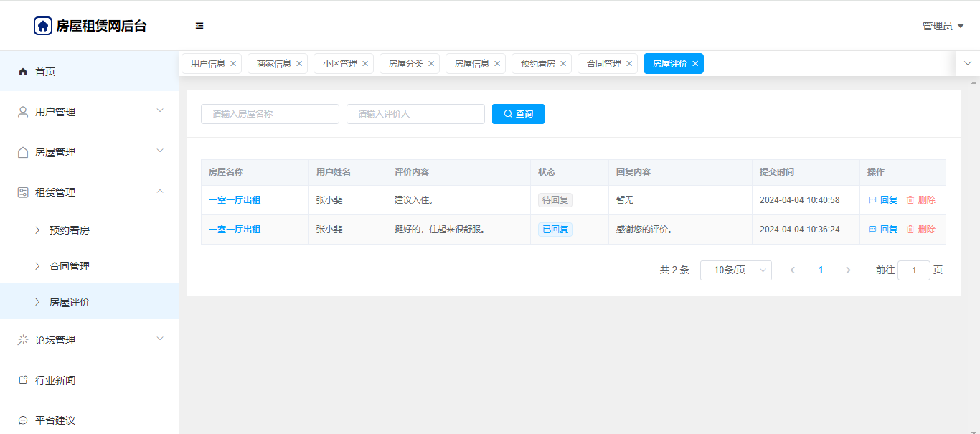
Task: Focus the 请输入房屋名称 input field
Action: coord(270,114)
